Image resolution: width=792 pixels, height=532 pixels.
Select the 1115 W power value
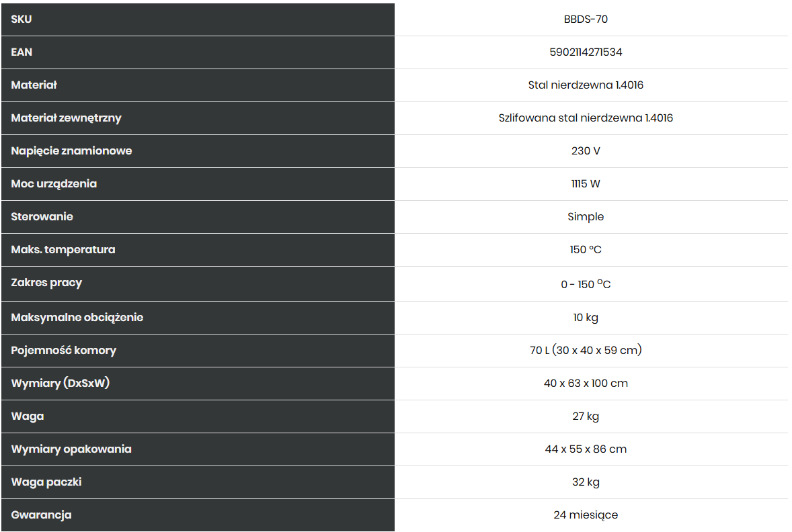click(586, 184)
